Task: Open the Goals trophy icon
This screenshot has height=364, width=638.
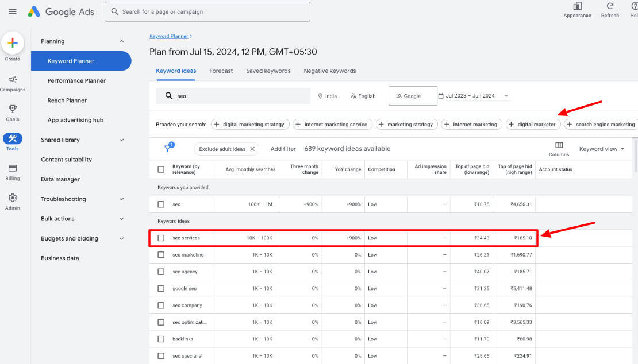Action: click(x=13, y=109)
